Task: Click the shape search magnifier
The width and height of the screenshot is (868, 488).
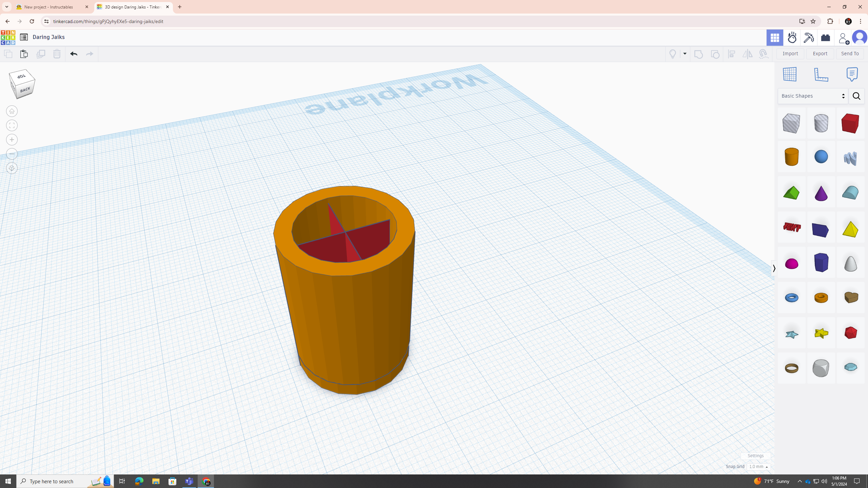Action: pos(856,96)
